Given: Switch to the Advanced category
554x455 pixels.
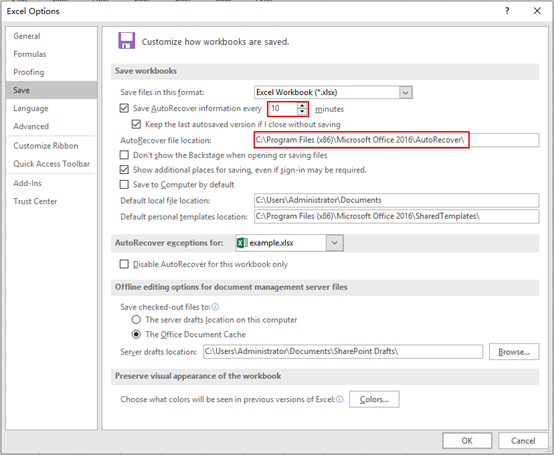Looking at the screenshot, I should pos(31,126).
